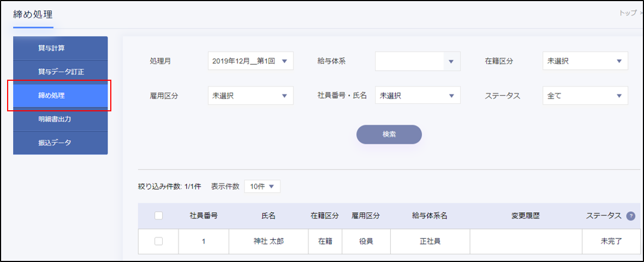Open the 在籍区分 dropdown
644x262 pixels.
pos(585,61)
